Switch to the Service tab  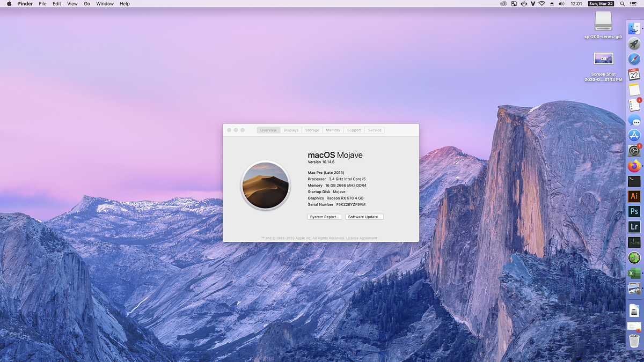[375, 130]
